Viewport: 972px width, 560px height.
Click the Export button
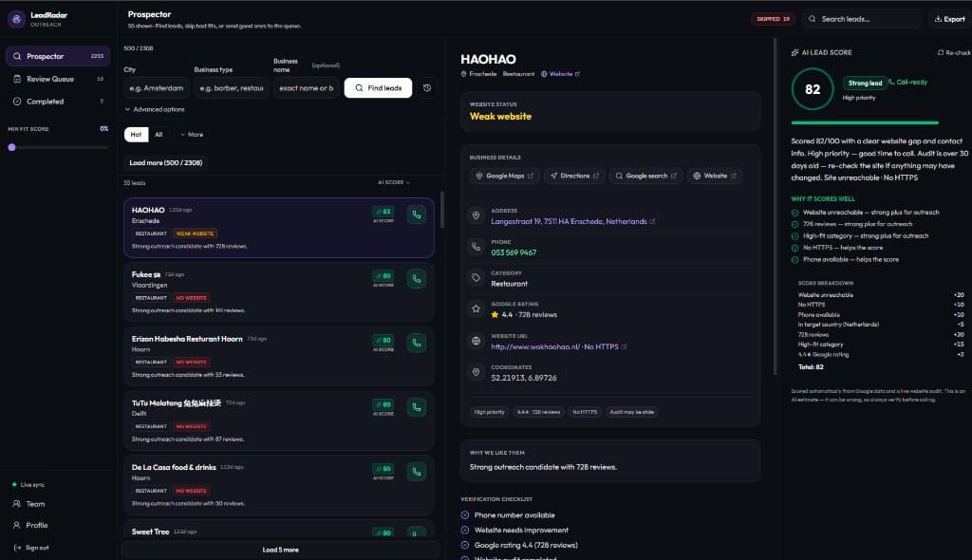click(x=949, y=19)
